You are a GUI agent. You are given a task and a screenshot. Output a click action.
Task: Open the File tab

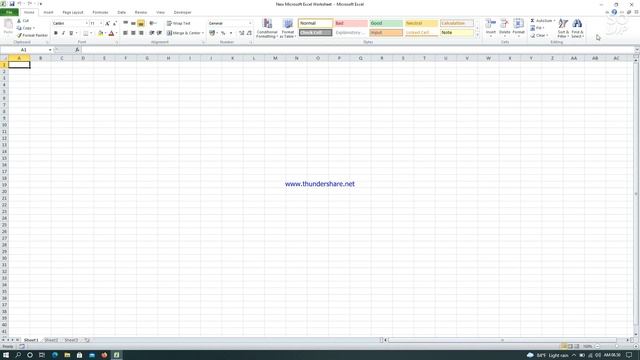9,12
